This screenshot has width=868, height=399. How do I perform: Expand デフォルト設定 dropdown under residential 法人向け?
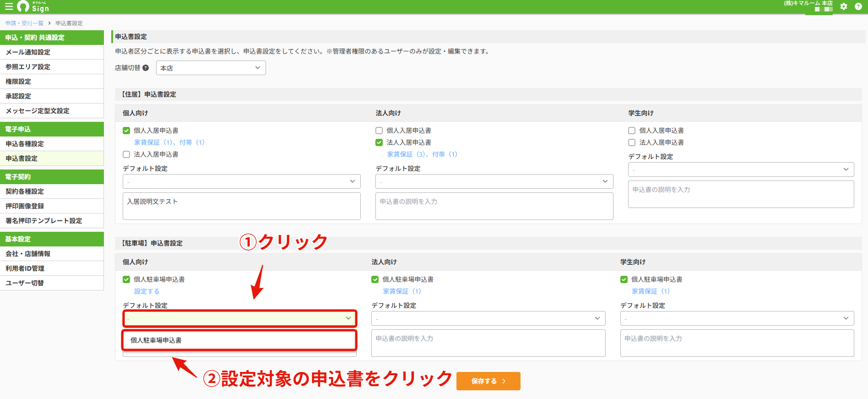pos(494,181)
